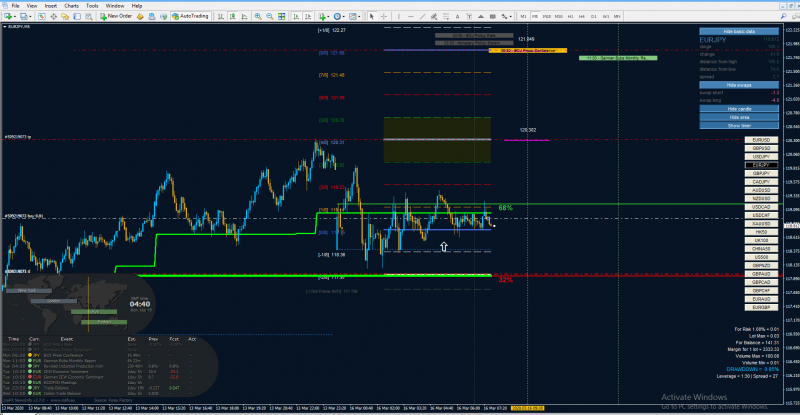
Task: Open the Templates dropdown
Action: [355, 16]
